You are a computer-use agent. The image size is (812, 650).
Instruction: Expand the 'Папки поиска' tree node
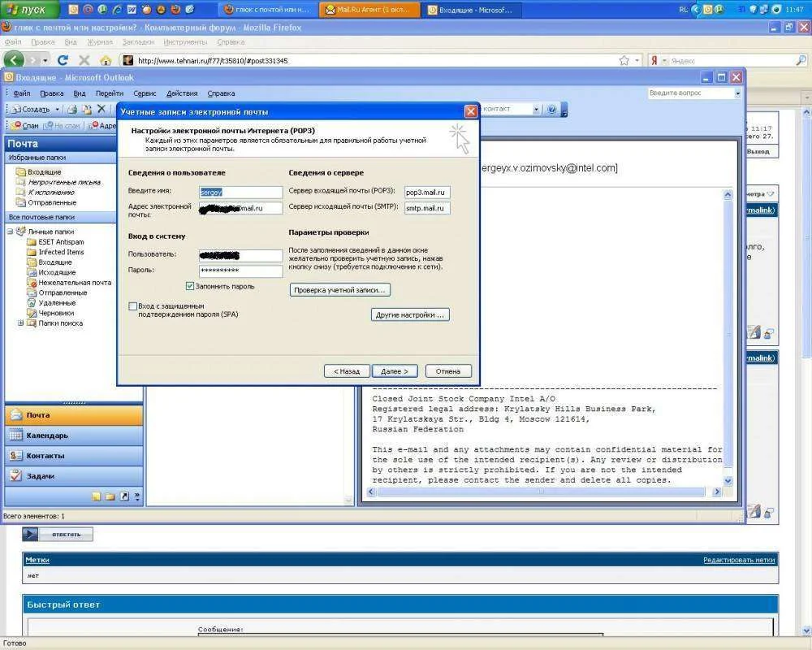(x=20, y=323)
